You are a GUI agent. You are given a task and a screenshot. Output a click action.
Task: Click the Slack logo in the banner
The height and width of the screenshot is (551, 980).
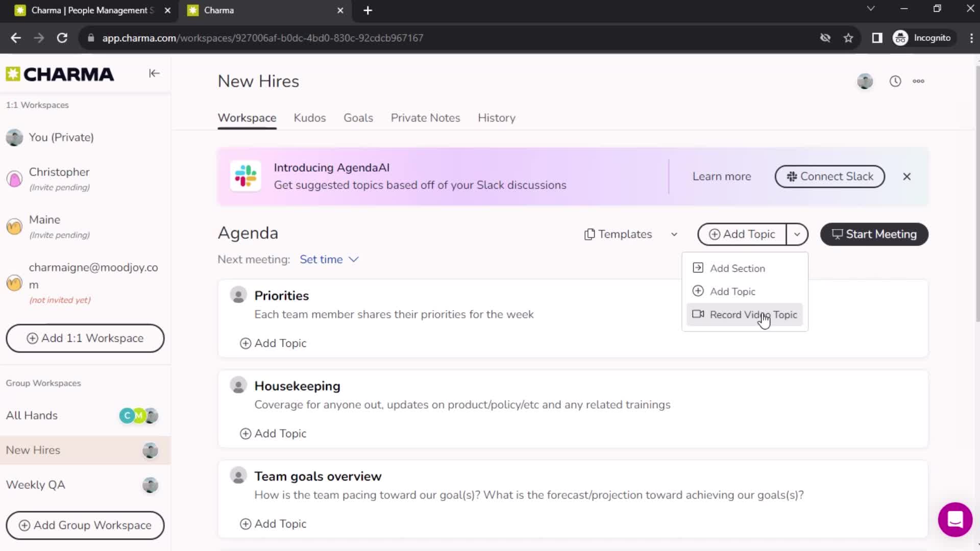[246, 176]
